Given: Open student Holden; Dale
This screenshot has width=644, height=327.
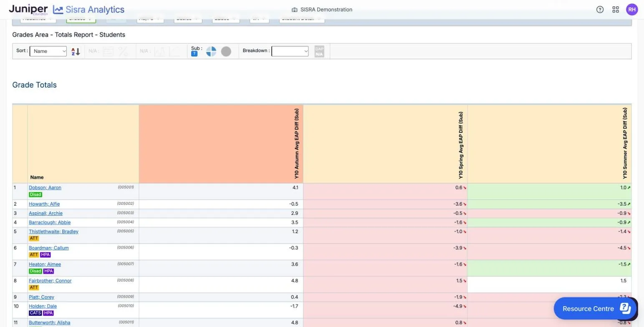Looking at the screenshot, I should pyautogui.click(x=43, y=306).
